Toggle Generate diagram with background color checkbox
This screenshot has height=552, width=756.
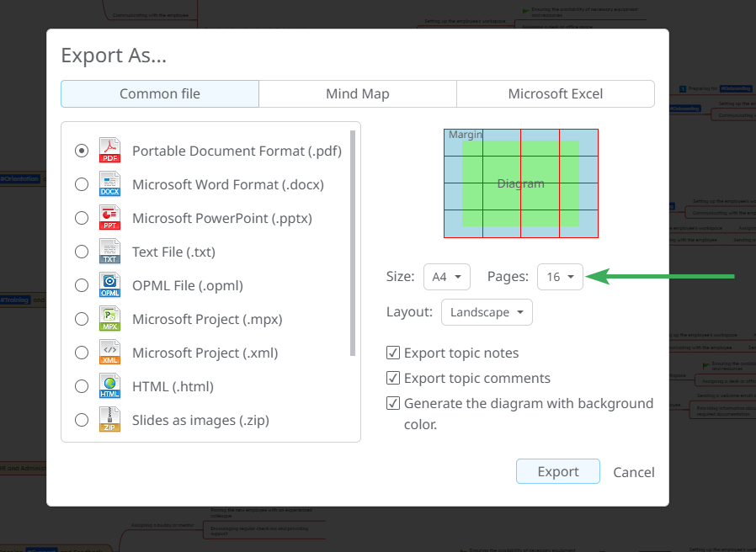(393, 402)
